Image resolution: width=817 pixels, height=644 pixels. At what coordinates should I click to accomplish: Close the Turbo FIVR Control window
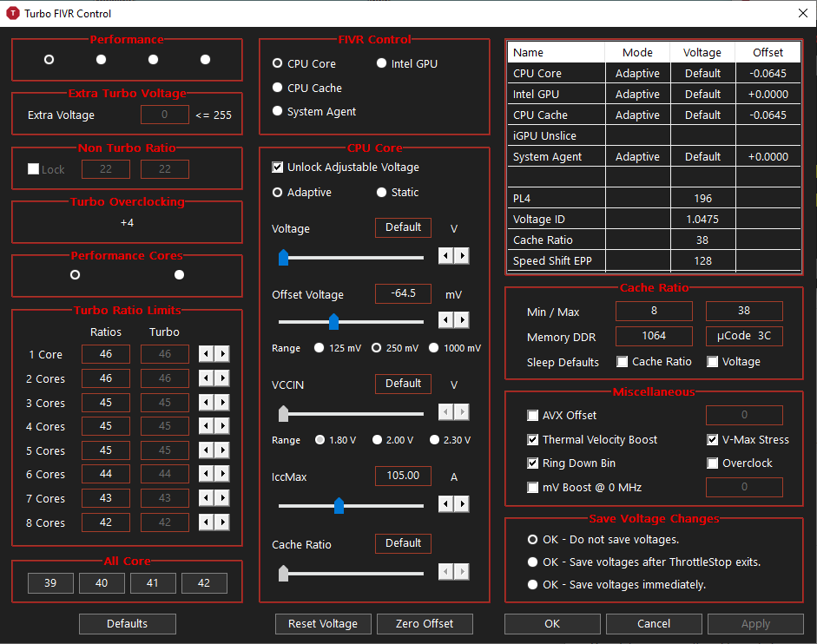pyautogui.click(x=803, y=13)
